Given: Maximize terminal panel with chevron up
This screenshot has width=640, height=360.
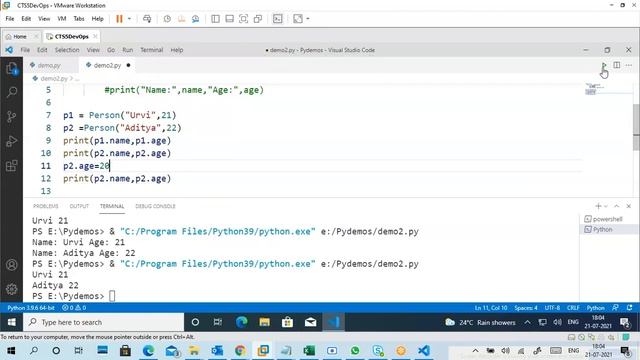Looking at the screenshot, I should pos(617,206).
